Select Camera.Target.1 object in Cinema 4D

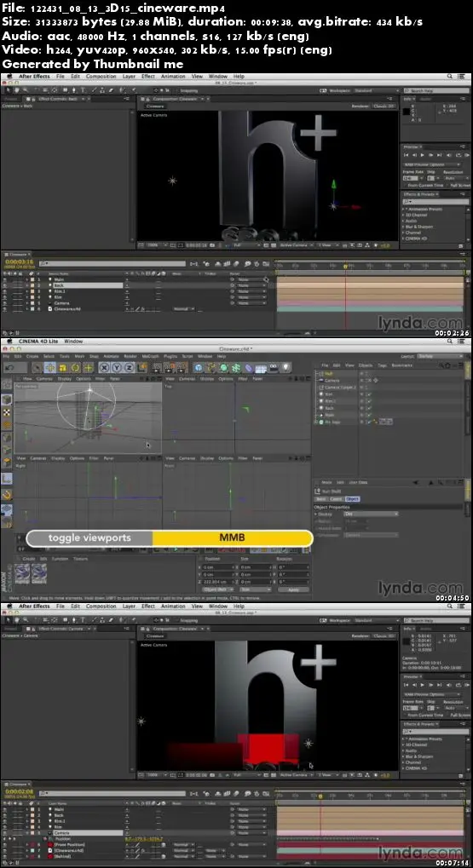coord(339,388)
